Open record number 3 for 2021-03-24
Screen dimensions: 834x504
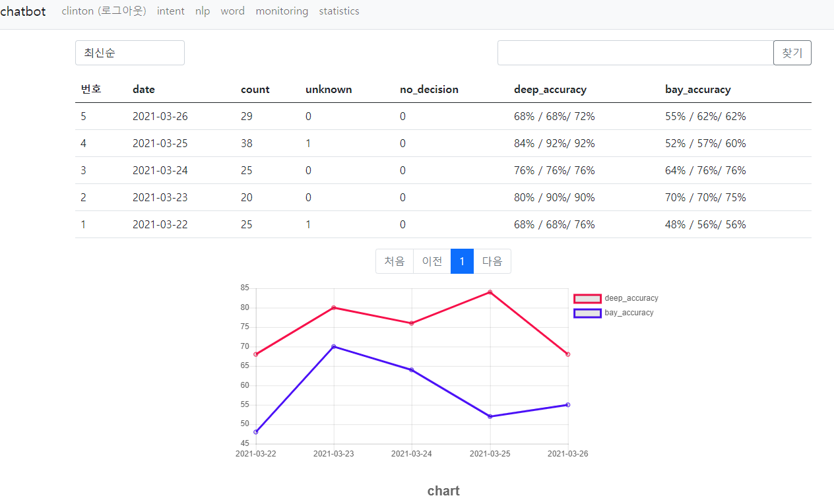coord(83,170)
